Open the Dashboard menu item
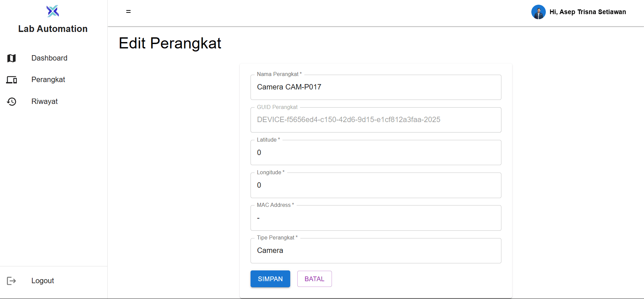The image size is (644, 299). [49, 58]
